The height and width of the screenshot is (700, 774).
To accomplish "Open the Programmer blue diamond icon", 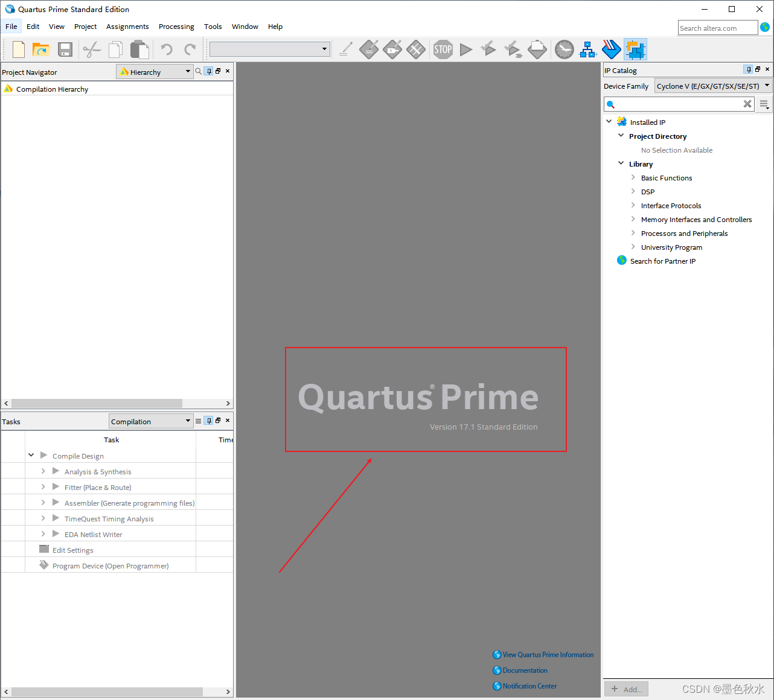I will 612,49.
